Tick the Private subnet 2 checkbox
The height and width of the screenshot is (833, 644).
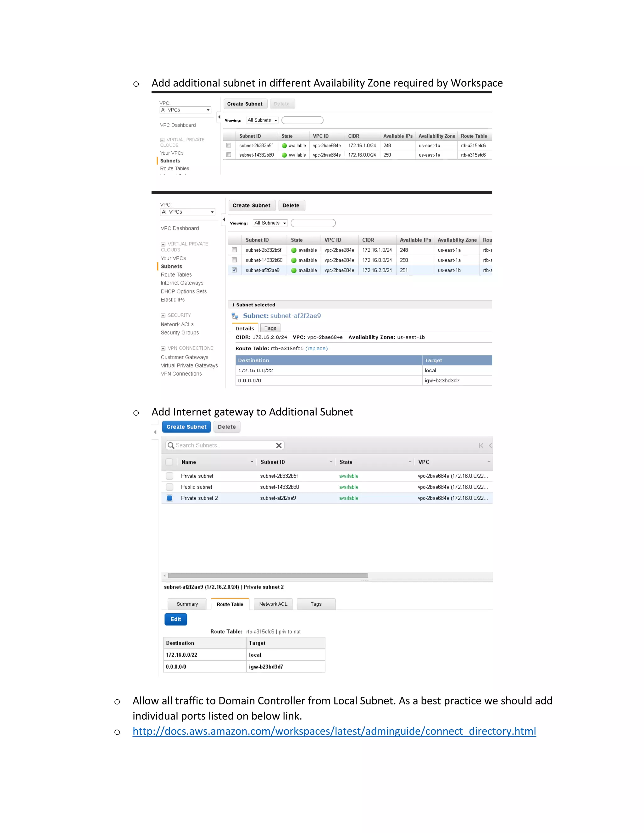tap(169, 498)
